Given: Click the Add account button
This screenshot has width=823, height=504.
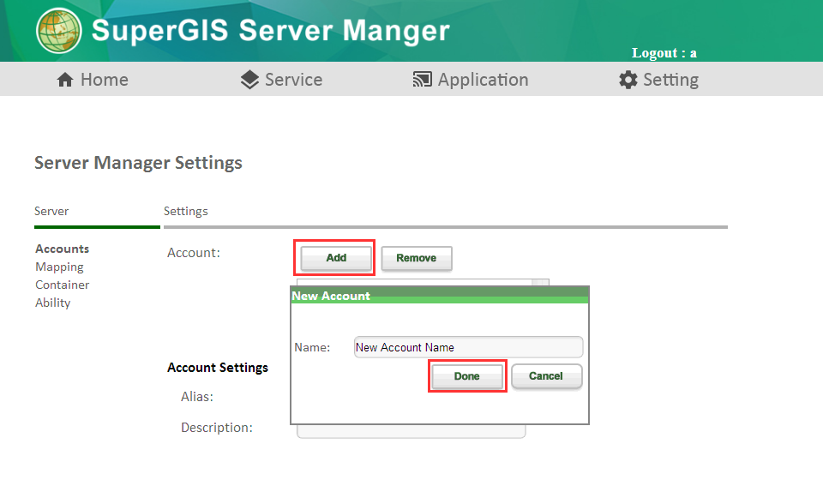Looking at the screenshot, I should point(336,258).
